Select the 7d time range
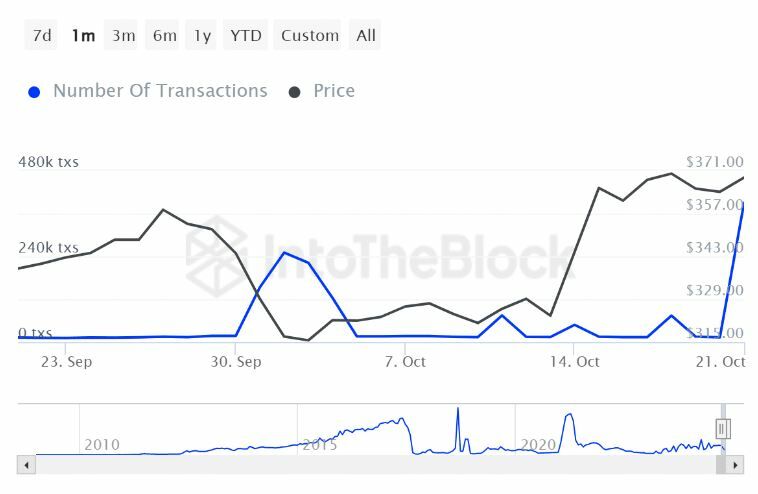This screenshot has width=758, height=494. point(42,36)
